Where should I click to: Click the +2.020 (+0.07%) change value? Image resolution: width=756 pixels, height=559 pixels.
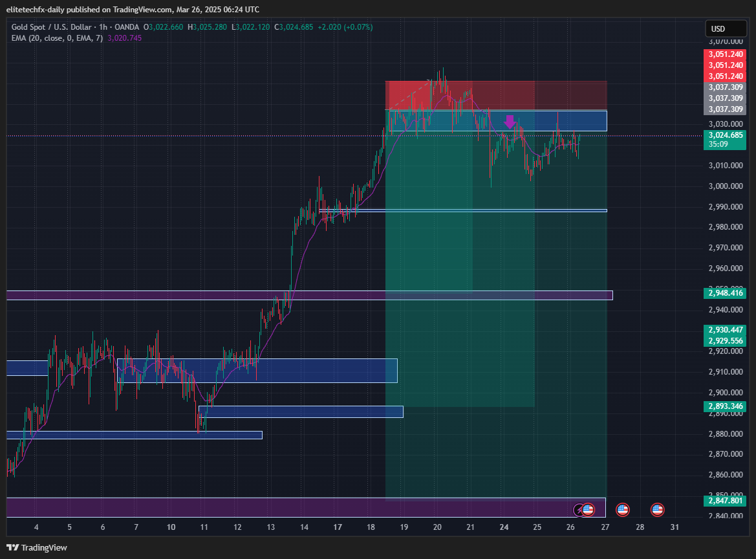(x=345, y=27)
